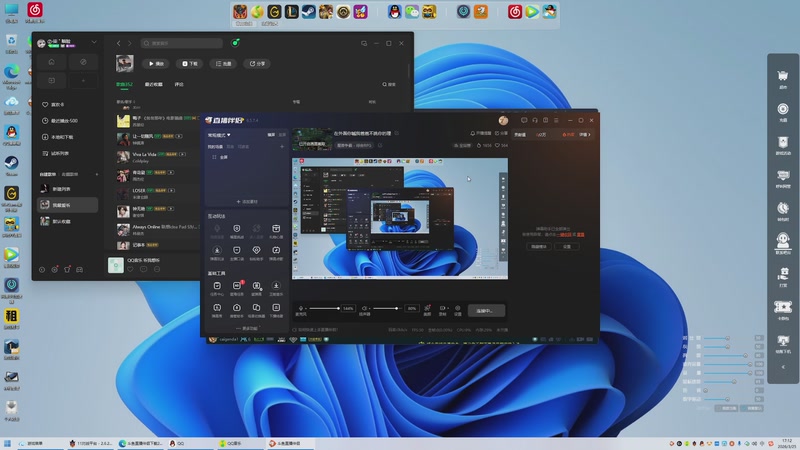Click the skin shirt icon at QQ Music bottom-left
Viewport: 800px width, 450px height.
pos(67,269)
